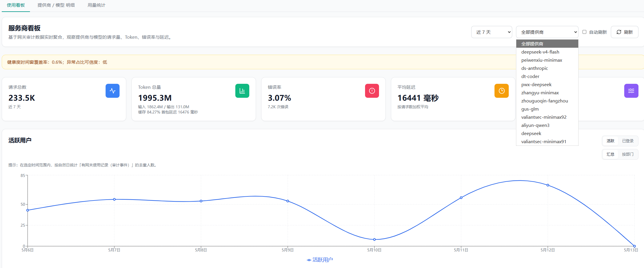
Task: Click the orange average latency clock icon
Action: click(501, 91)
